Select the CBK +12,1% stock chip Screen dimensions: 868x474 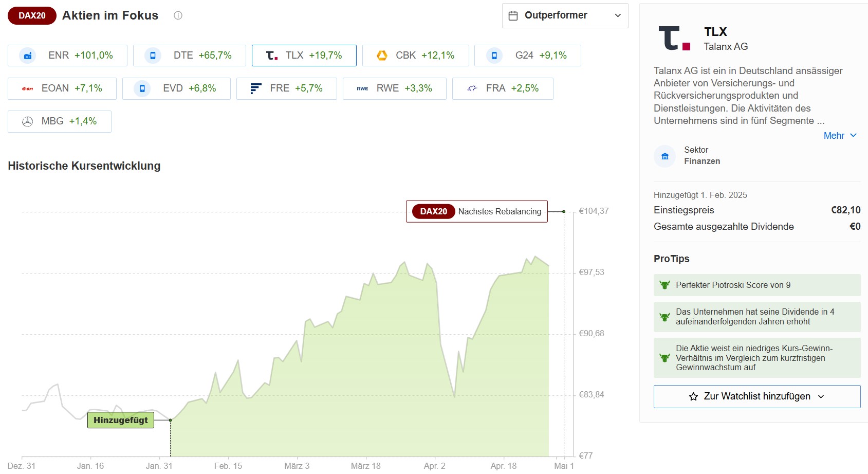[415, 56]
